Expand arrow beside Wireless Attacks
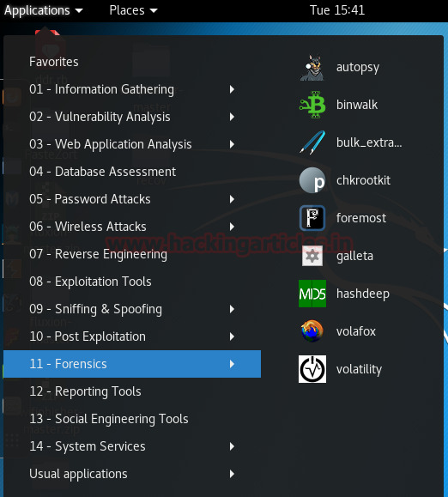The width and height of the screenshot is (448, 497). (x=232, y=227)
